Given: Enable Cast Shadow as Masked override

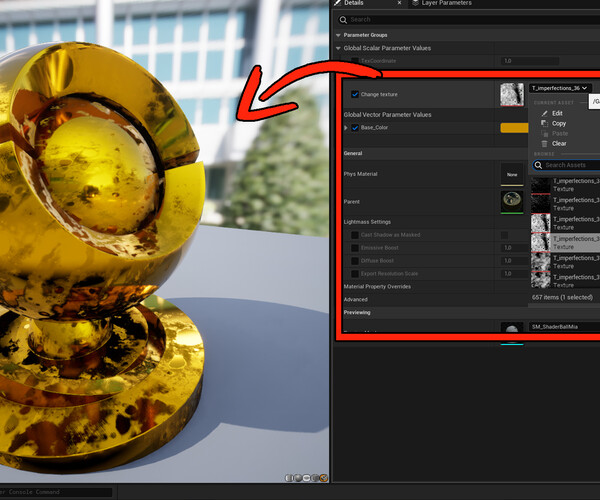Looking at the screenshot, I should [x=355, y=235].
